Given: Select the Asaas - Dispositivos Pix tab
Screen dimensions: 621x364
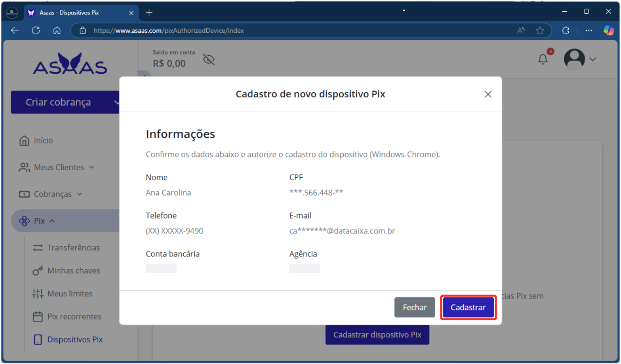Looking at the screenshot, I should 81,13.
